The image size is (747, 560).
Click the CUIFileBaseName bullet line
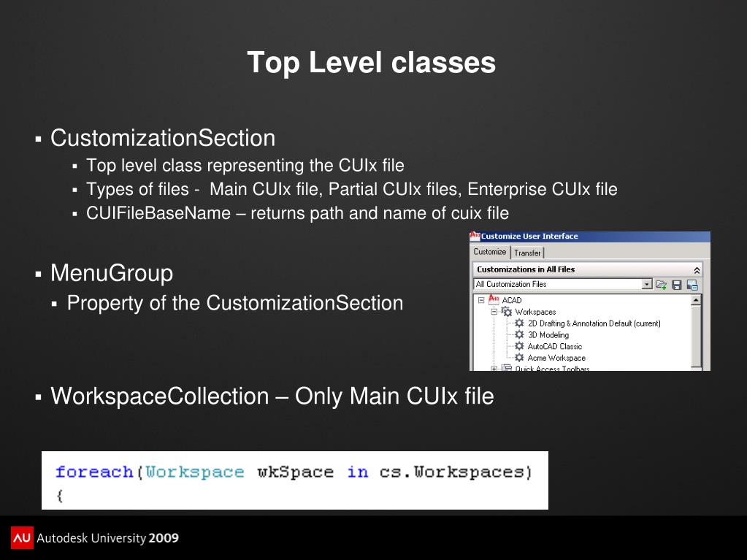(x=297, y=213)
